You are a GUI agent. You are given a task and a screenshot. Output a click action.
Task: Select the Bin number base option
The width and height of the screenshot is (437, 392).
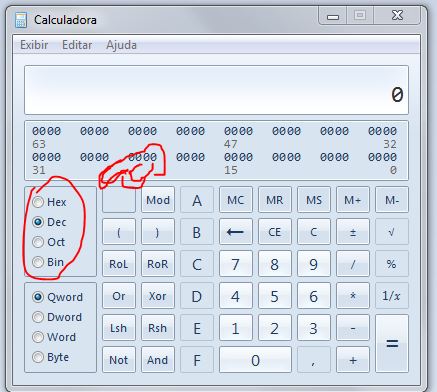tap(38, 262)
